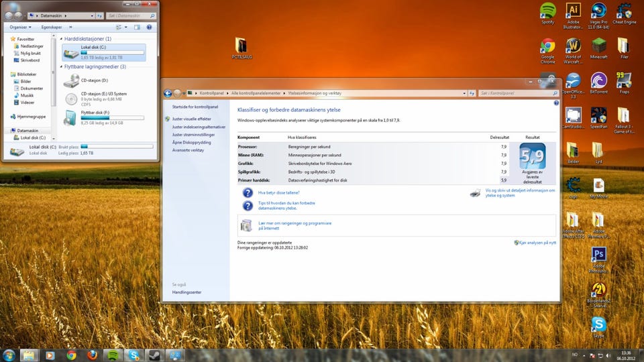Image resolution: width=644 pixels, height=362 pixels.
Task: Open the Adobe Illustrator desktop icon
Action: point(573,11)
